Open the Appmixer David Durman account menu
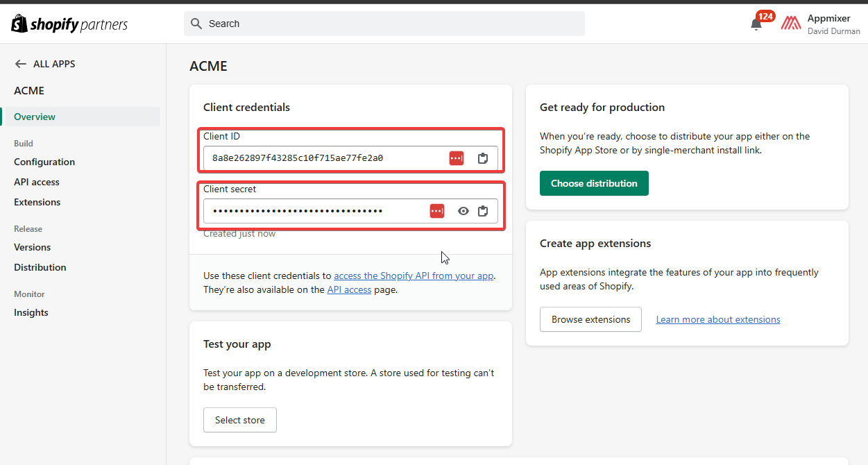Viewport: 868px width, 465px height. point(833,24)
